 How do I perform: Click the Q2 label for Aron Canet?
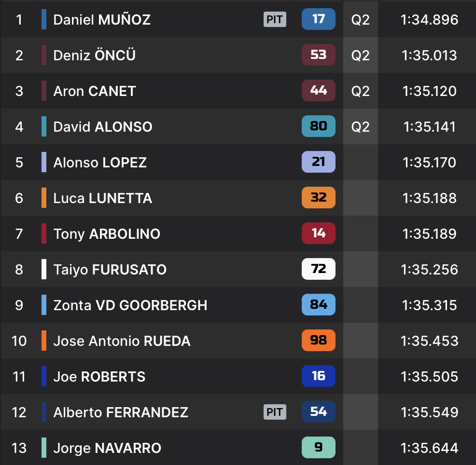click(360, 91)
